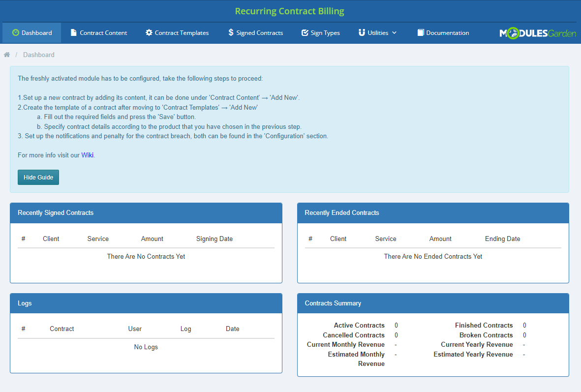581x392 pixels.
Task: Open the Contract Content menu item
Action: (x=99, y=32)
